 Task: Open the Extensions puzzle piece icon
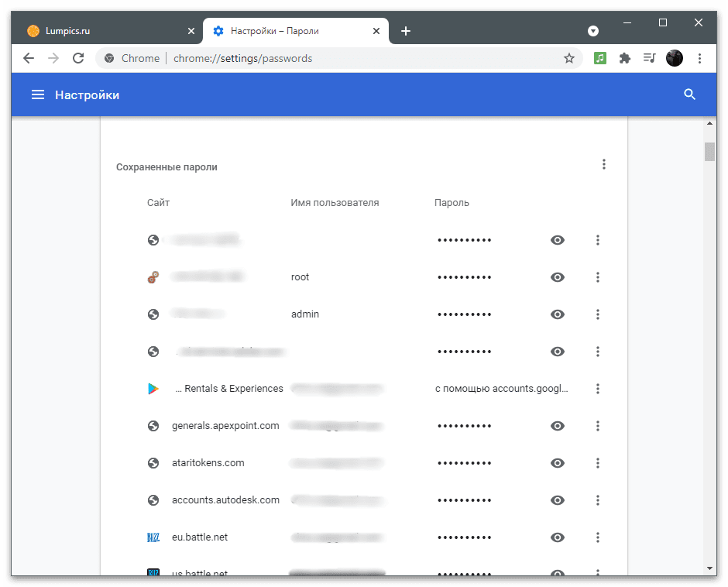point(625,58)
